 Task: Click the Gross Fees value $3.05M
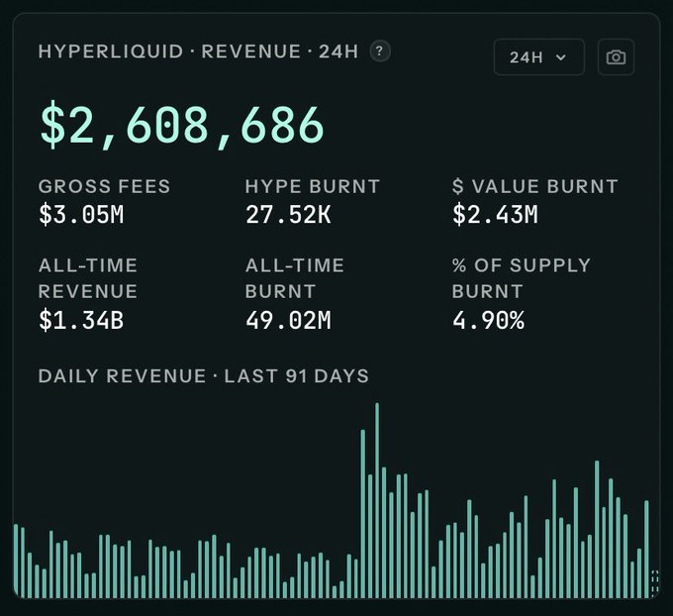(81, 214)
